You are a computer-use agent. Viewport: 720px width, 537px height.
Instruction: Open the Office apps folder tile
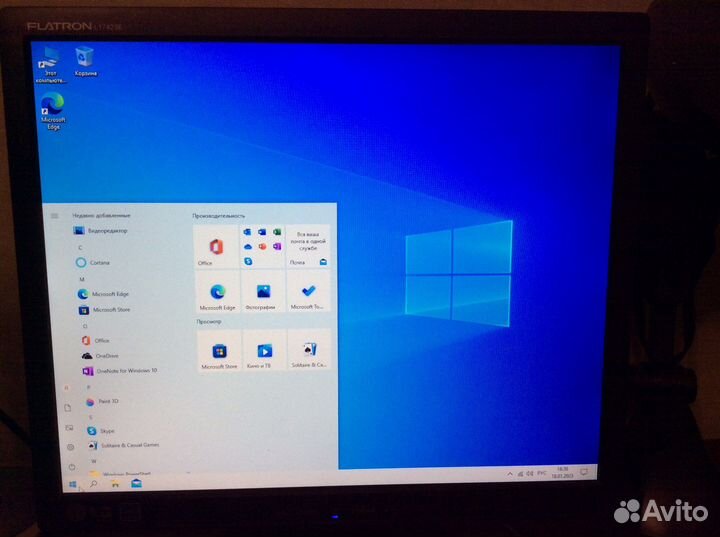[x=262, y=246]
